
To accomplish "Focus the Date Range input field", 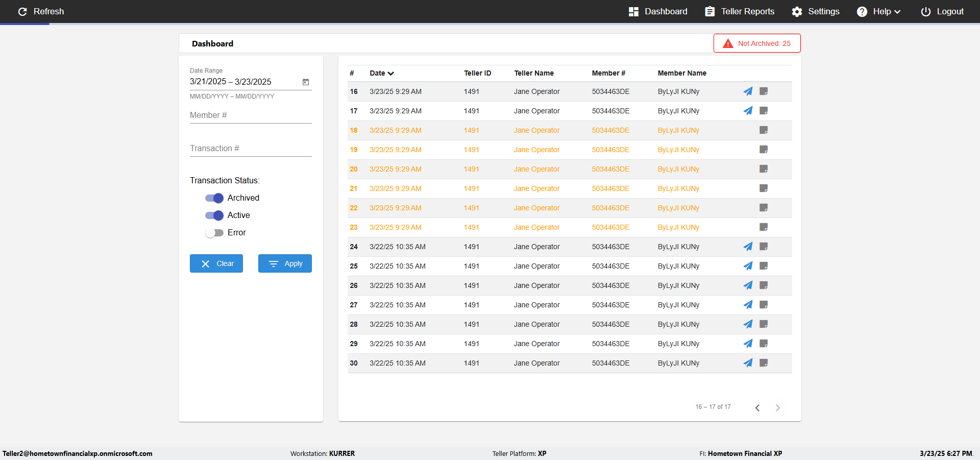I will tap(245, 82).
